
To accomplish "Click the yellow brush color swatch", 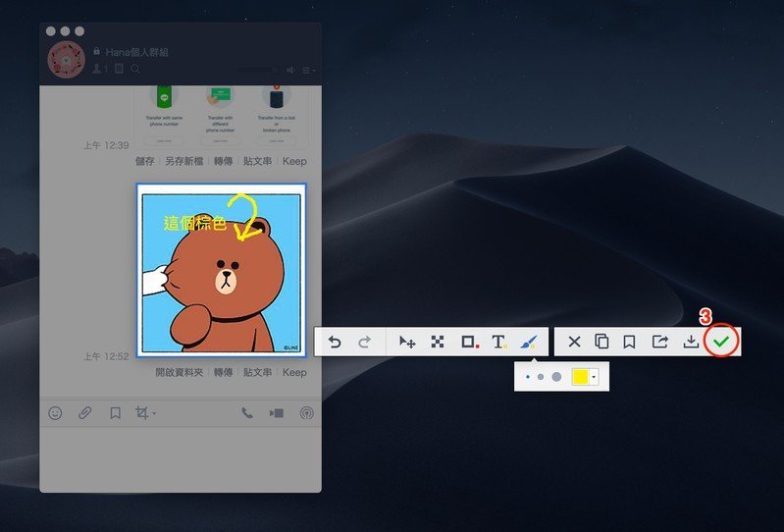I will point(580,377).
